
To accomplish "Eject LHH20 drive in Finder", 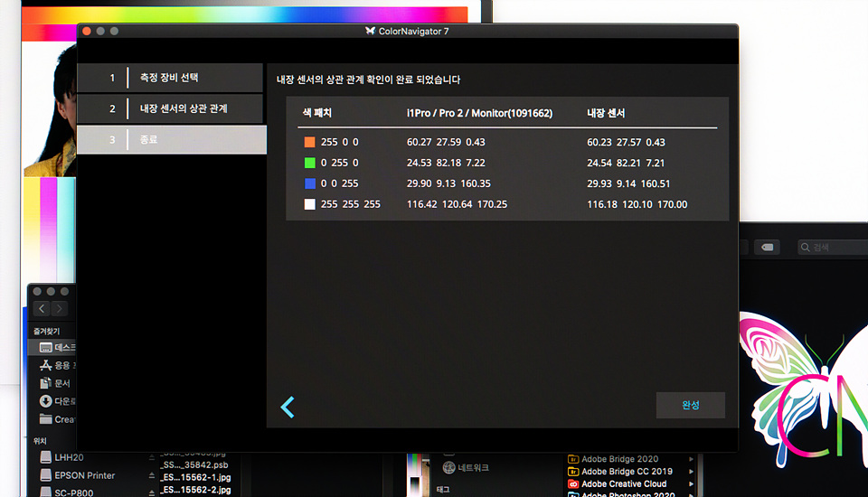I will tap(151, 458).
